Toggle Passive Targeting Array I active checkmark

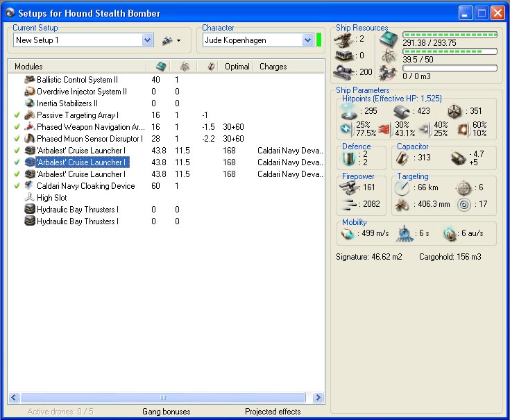click(17, 115)
